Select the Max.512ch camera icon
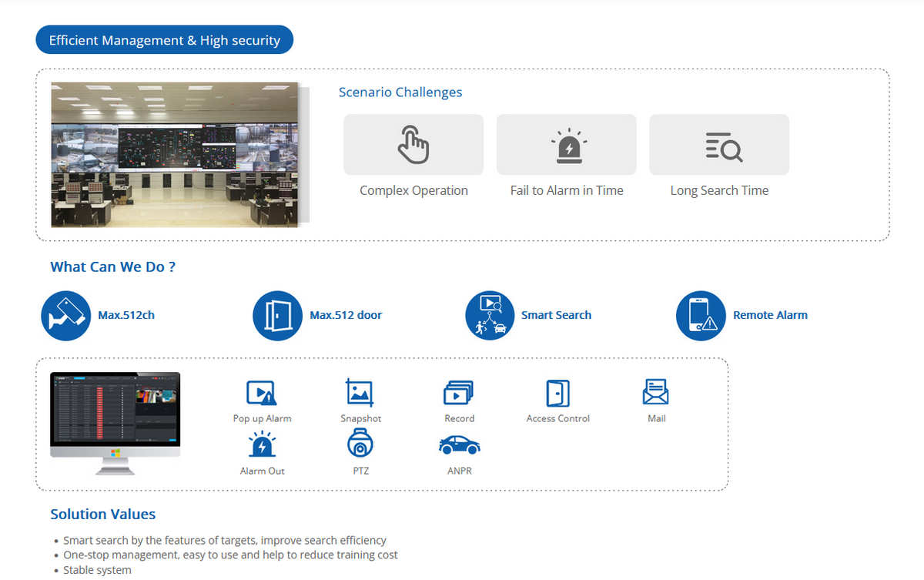 pyautogui.click(x=65, y=316)
